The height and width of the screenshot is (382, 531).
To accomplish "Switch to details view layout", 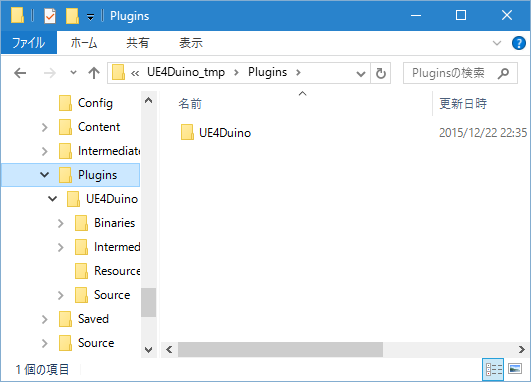I will [x=493, y=369].
